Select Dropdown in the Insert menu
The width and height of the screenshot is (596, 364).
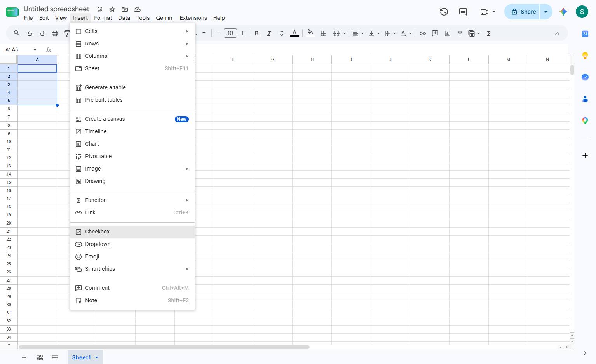point(132,244)
